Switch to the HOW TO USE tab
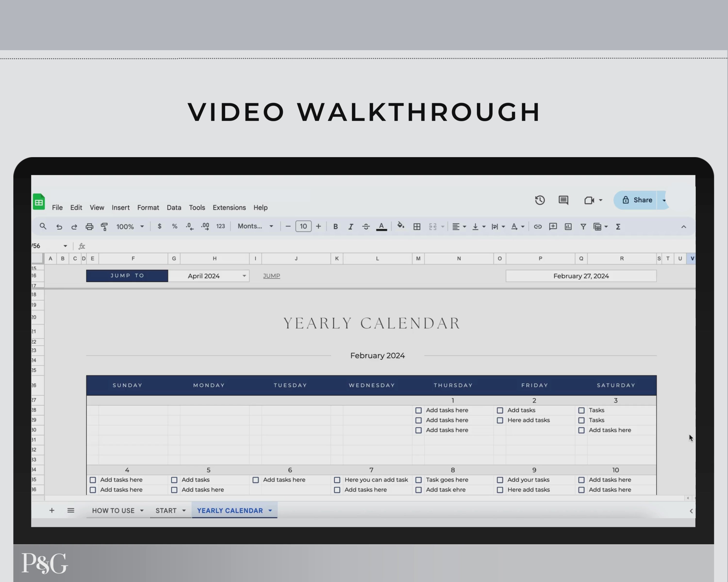This screenshot has height=582, width=728. tap(113, 510)
